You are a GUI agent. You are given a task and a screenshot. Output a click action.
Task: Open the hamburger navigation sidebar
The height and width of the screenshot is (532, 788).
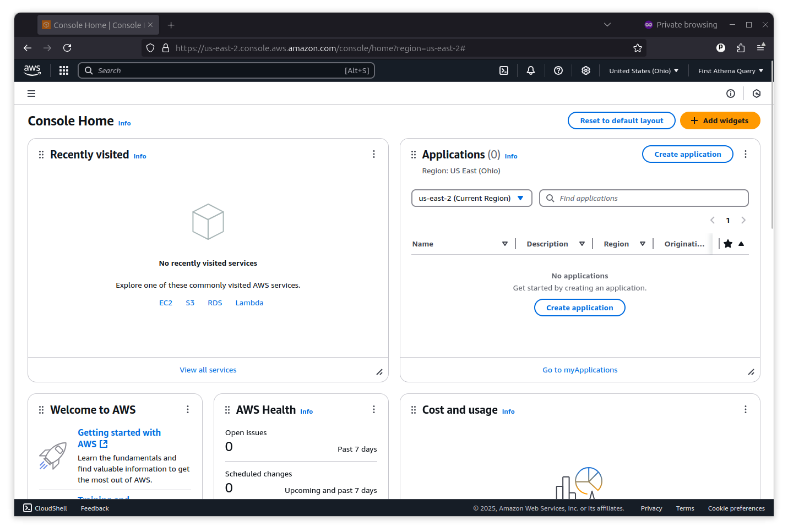coord(31,93)
